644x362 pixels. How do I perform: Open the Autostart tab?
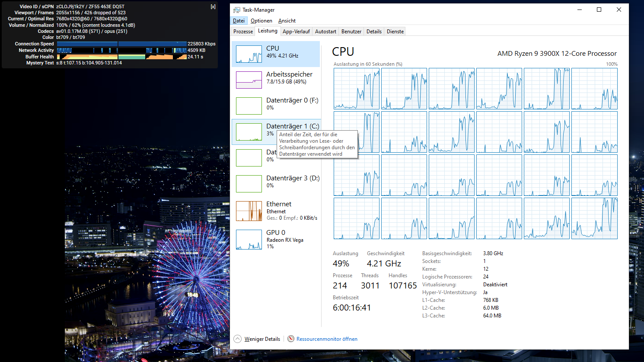click(x=325, y=32)
